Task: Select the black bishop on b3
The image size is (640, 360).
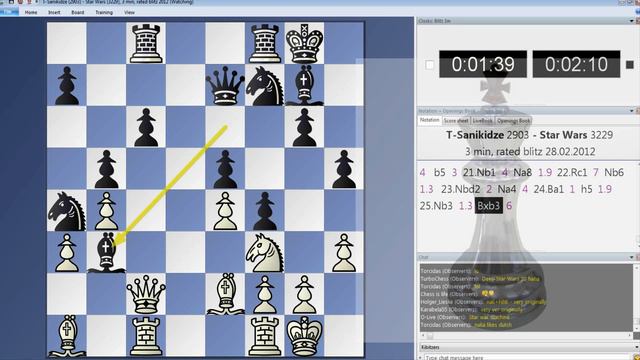Action: [x=106, y=252]
